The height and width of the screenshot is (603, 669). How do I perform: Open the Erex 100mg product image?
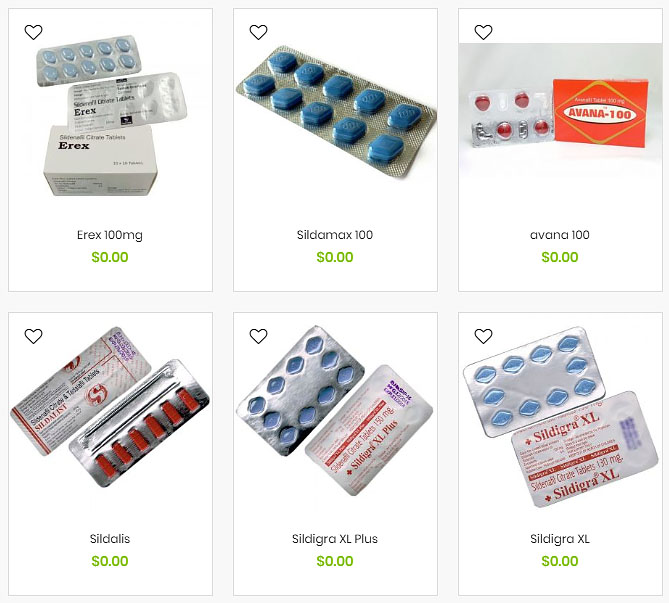coord(110,116)
